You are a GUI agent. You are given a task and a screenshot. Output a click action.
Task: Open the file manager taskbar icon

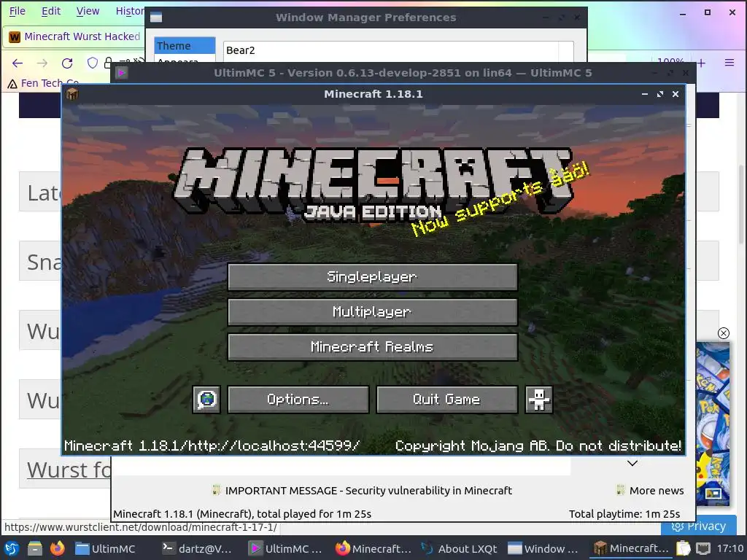(34, 548)
